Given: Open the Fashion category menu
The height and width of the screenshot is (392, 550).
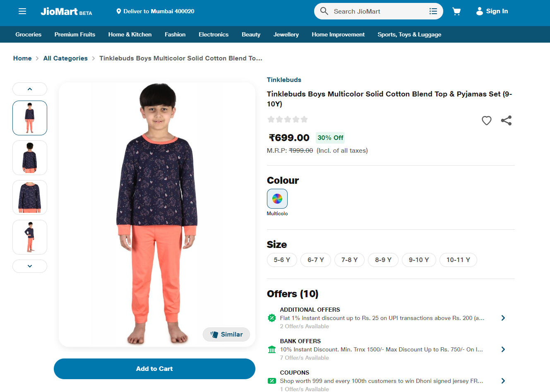Looking at the screenshot, I should point(175,34).
